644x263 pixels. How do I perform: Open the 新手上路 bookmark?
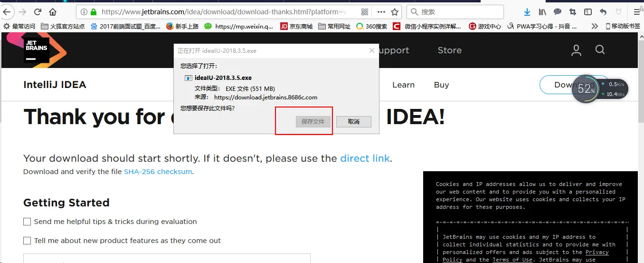[182, 26]
